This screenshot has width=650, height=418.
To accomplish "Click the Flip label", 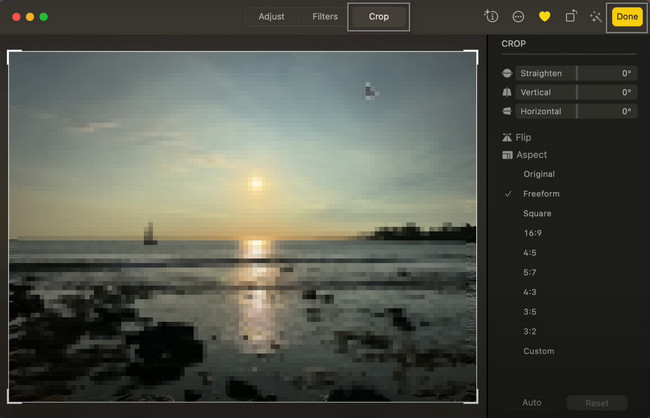I will click(x=523, y=137).
